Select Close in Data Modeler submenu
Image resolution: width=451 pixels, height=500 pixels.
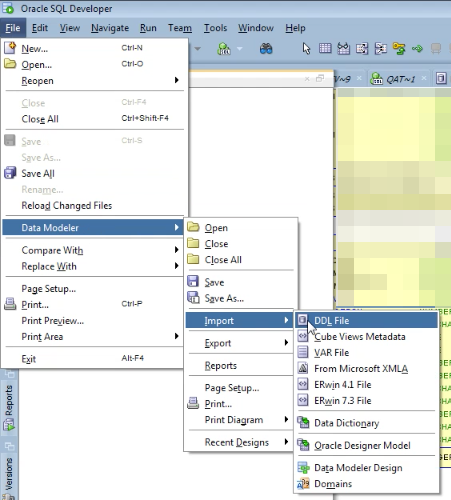click(x=240, y=243)
